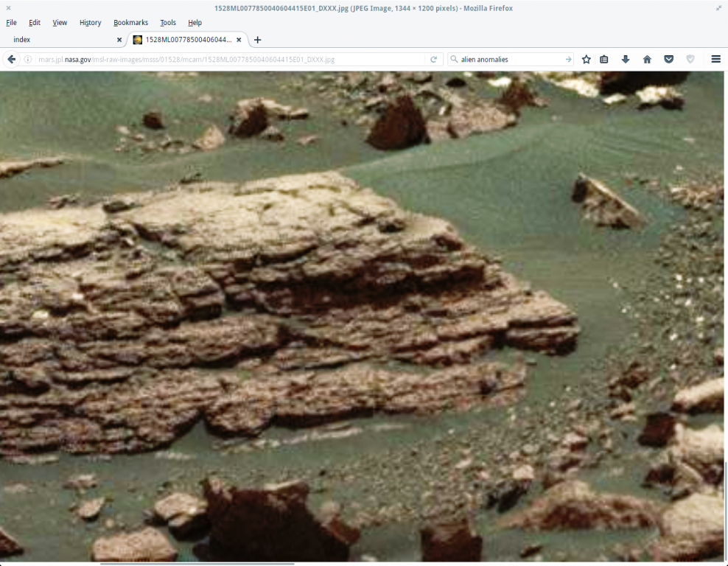Open the File menu
The image size is (728, 566).
11,23
